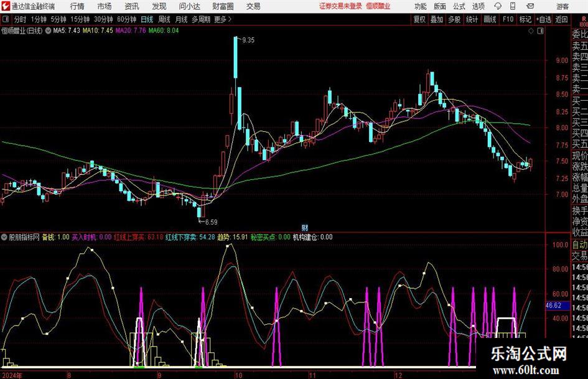This screenshot has width=588, height=379.
Task: Click the 2024年 date axis label
Action: (12, 375)
